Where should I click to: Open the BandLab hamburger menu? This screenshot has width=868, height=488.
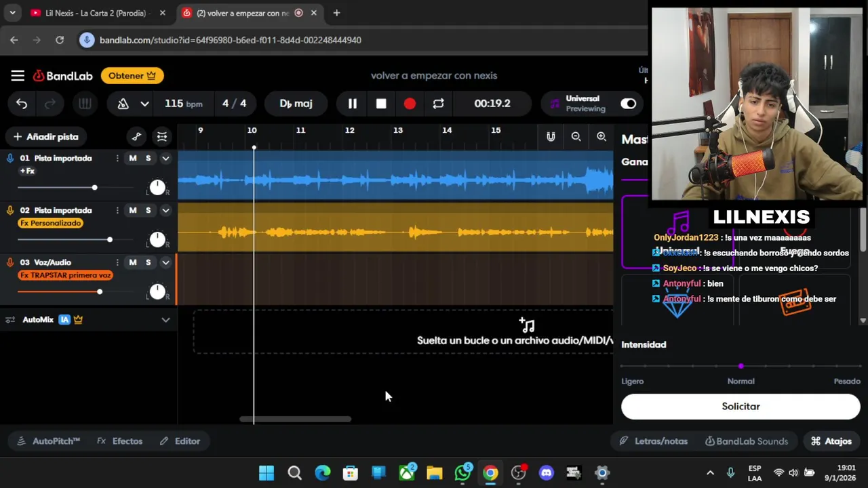pos(18,76)
